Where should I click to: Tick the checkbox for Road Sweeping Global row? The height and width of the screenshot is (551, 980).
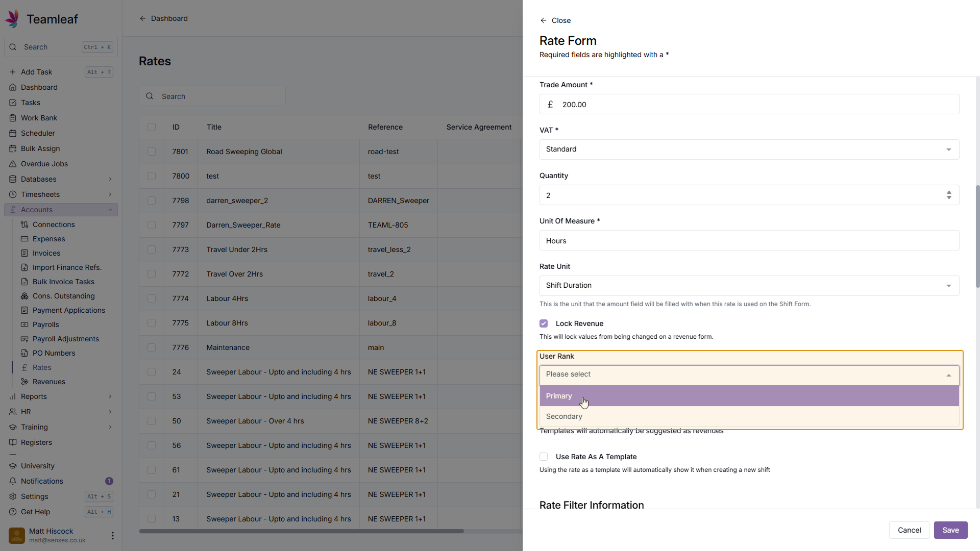pos(152,152)
